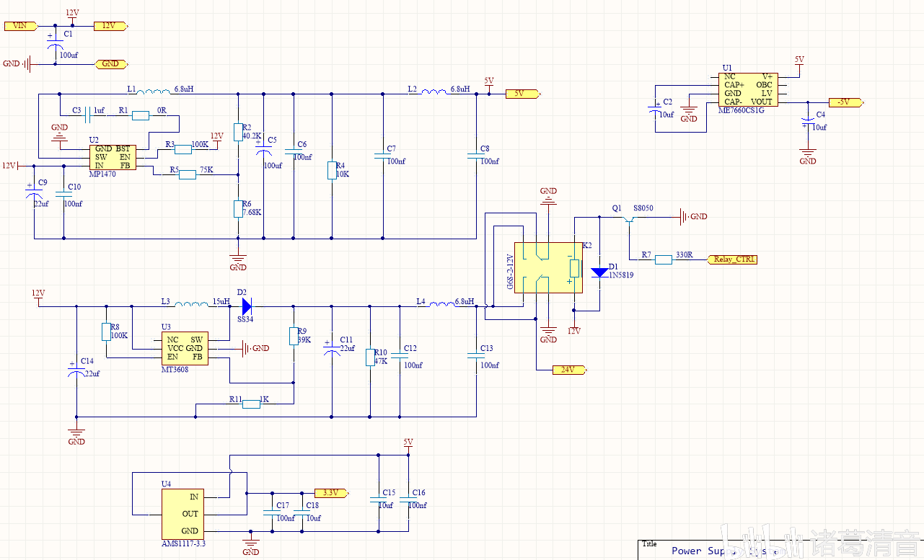924x560 pixels.
Task: Click the yellow 12V port beside VIN
Action: tap(111, 25)
